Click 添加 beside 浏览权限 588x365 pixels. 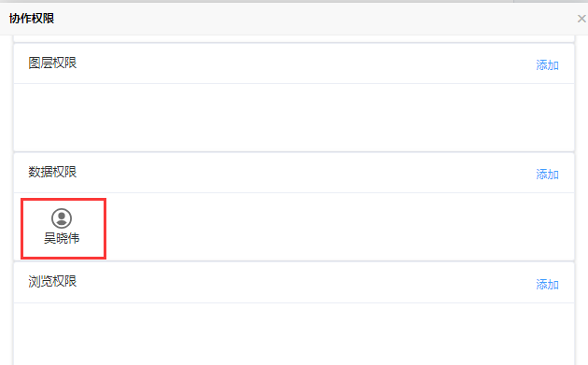click(x=547, y=285)
